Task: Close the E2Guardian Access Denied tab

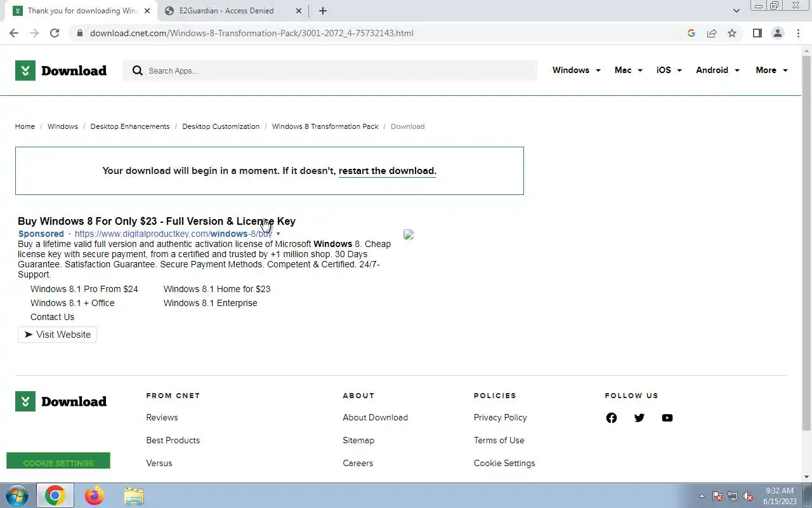Action: [x=299, y=11]
